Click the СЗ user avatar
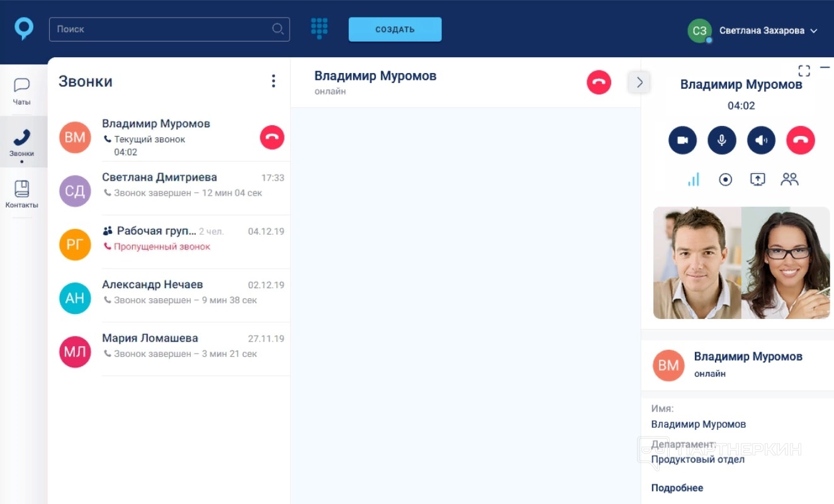 (x=699, y=31)
